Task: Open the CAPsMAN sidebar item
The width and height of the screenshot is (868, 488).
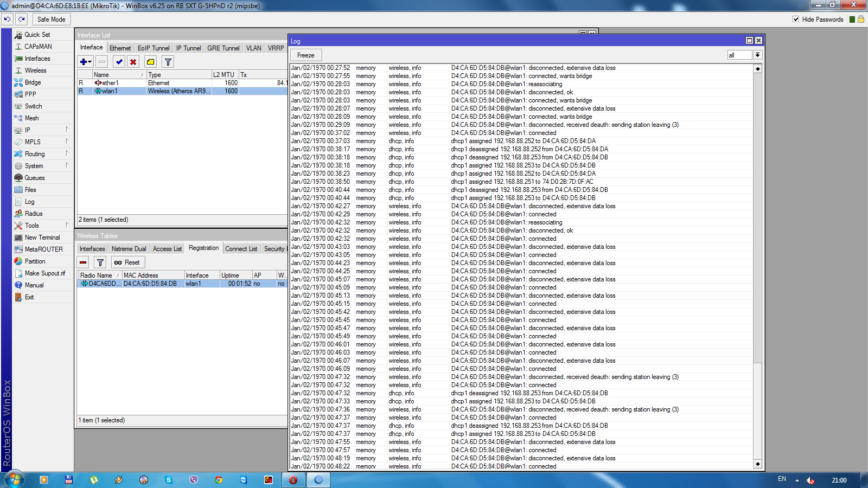Action: (38, 47)
